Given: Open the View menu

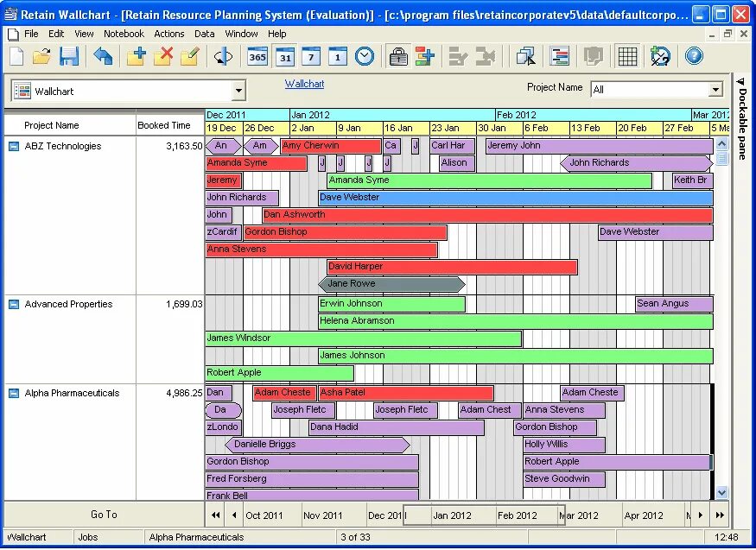Looking at the screenshot, I should click(x=84, y=35).
